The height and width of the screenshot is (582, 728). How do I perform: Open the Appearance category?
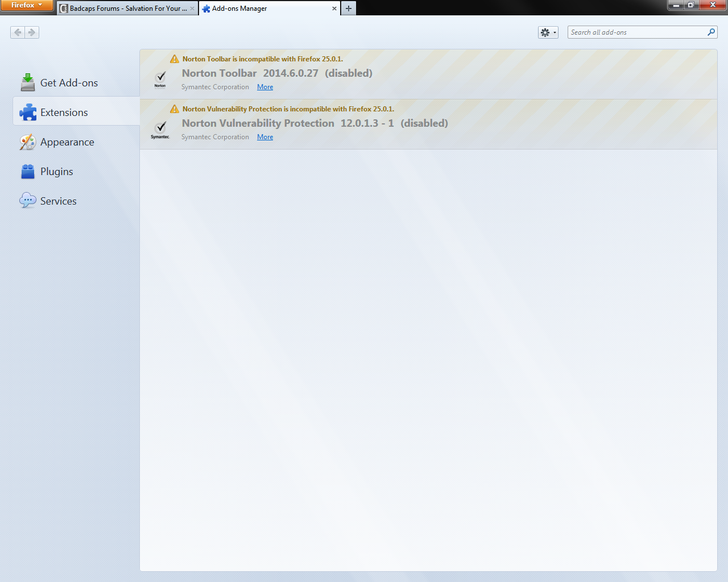[76, 142]
